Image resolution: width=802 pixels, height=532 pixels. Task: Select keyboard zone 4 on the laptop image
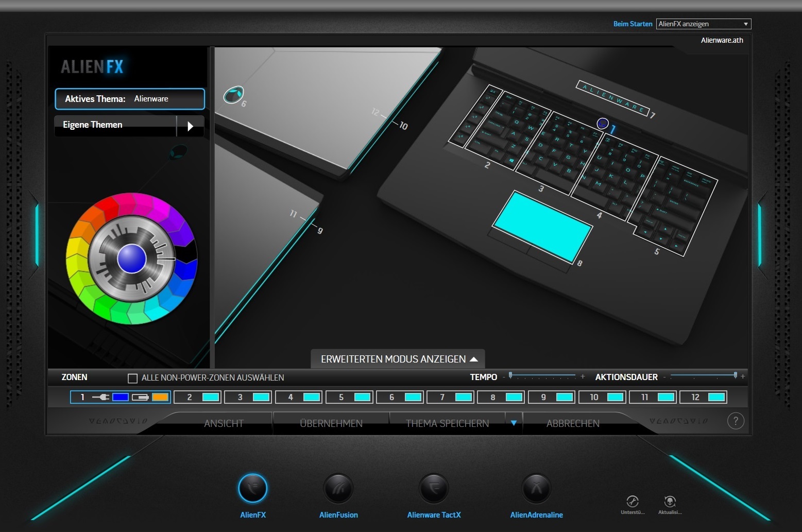(614, 176)
